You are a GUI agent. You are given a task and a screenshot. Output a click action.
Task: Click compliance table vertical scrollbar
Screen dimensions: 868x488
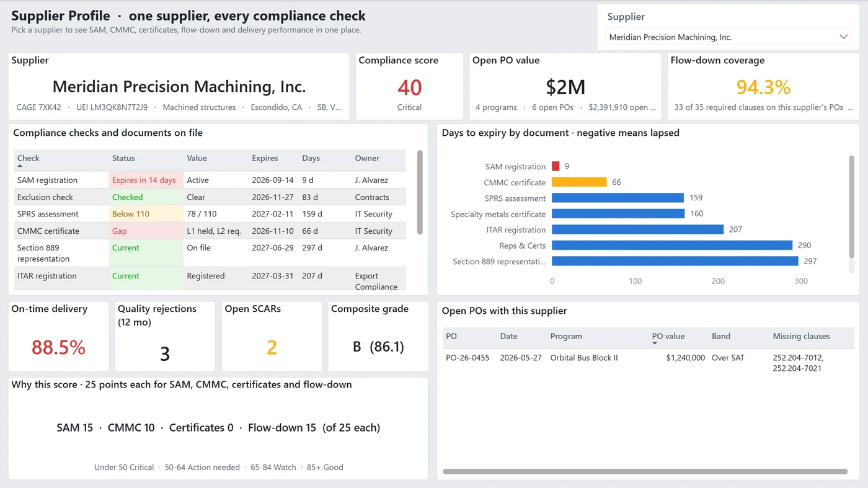(x=420, y=192)
